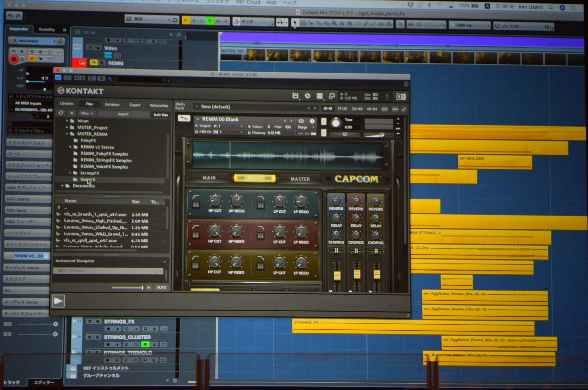Image resolution: width=588 pixels, height=390 pixels.
Task: Switch to the Libraries tab
Action: click(67, 103)
